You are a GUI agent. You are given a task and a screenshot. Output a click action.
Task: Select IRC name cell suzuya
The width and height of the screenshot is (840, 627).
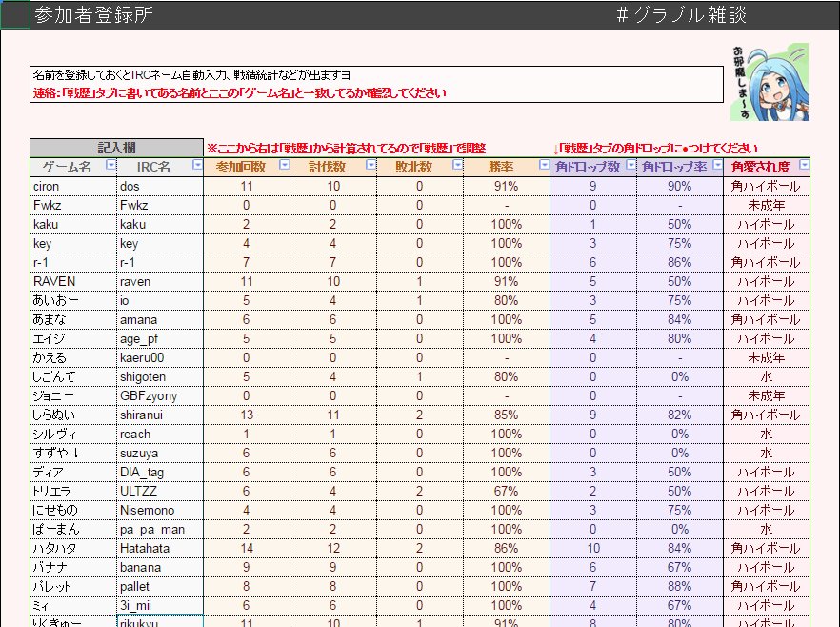pyautogui.click(x=160, y=453)
